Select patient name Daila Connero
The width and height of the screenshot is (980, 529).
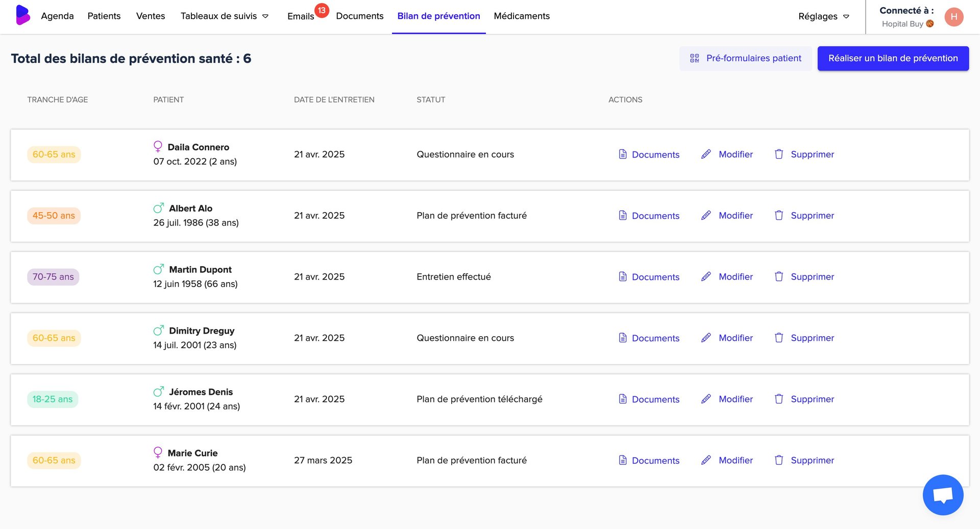(198, 147)
